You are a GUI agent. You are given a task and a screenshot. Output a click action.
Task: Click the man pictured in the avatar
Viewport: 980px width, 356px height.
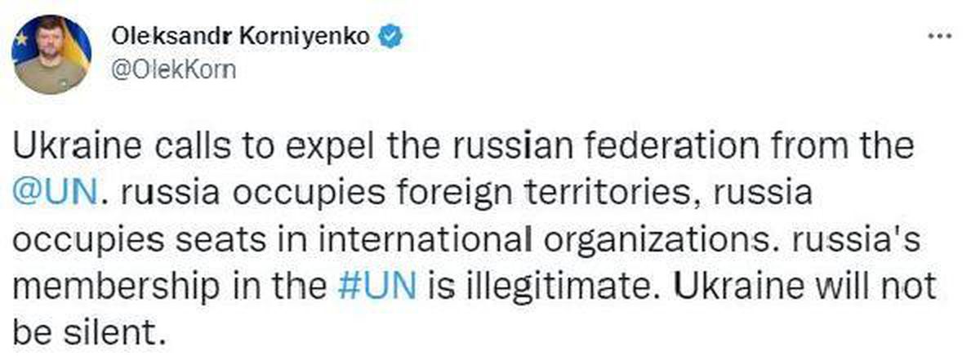51,60
